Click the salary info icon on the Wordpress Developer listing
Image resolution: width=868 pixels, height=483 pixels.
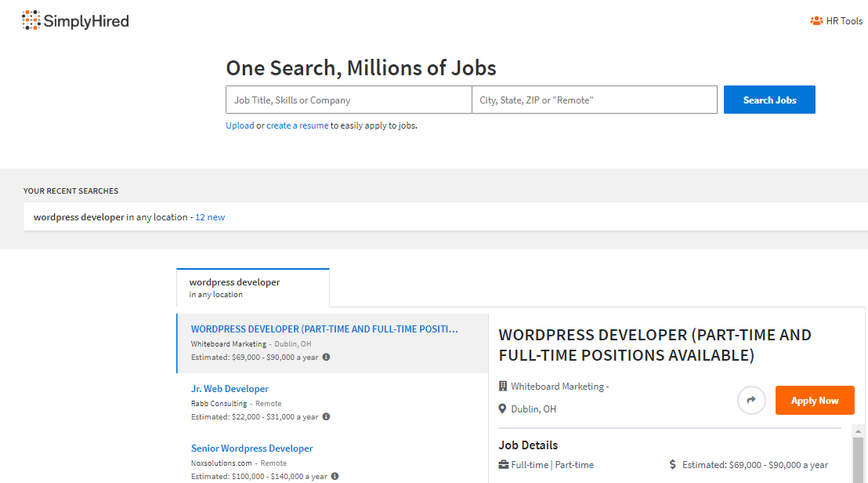327,357
